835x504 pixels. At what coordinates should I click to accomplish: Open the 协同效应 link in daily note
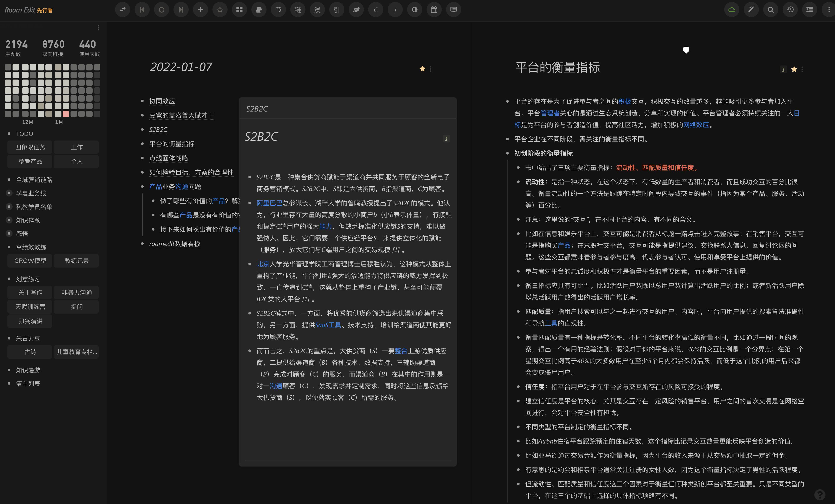coord(162,101)
